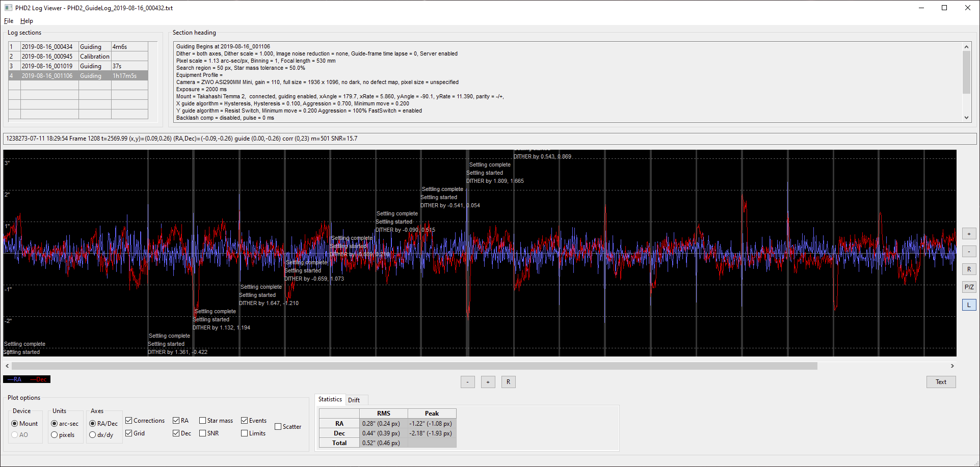The height and width of the screenshot is (467, 980).
Task: Click the R button below the graph
Action: (x=508, y=382)
